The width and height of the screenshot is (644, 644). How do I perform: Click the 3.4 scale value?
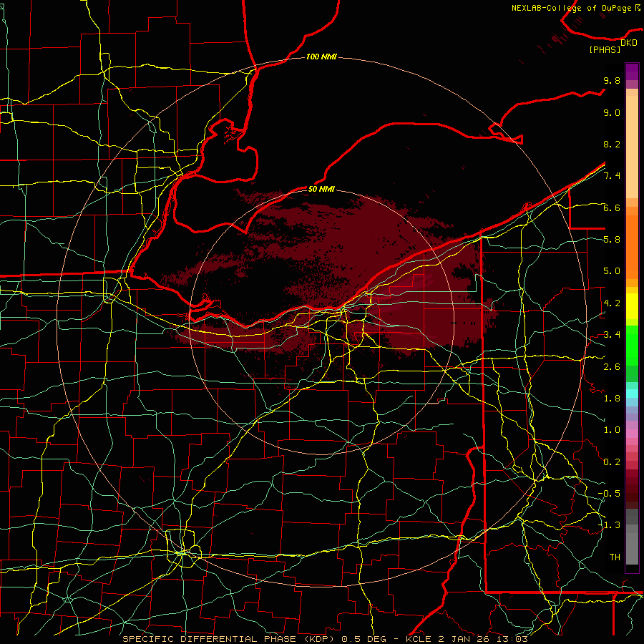point(612,335)
